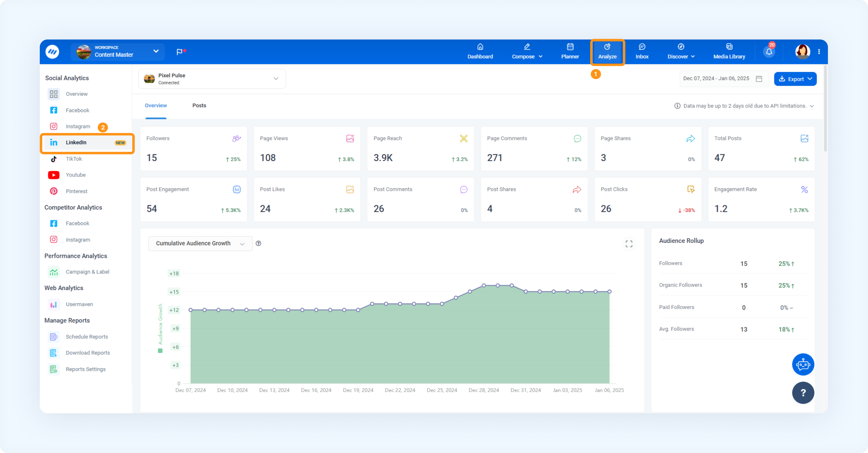868x453 pixels.
Task: Click the help icon next to Cumulative Audience Growth
Action: coord(258,243)
